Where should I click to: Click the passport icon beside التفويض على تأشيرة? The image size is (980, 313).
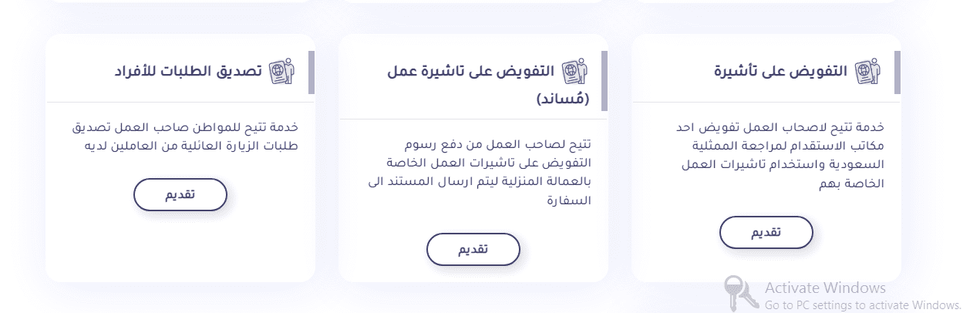click(867, 71)
